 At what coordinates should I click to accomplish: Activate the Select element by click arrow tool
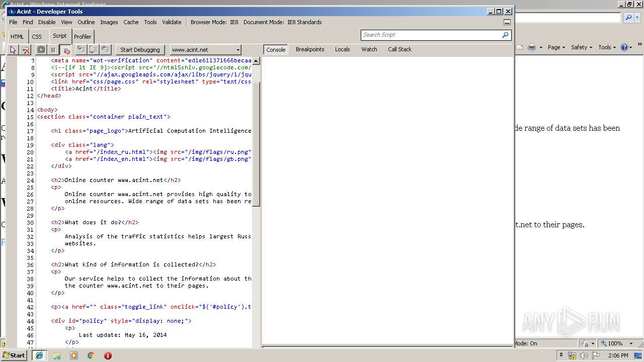point(13,50)
